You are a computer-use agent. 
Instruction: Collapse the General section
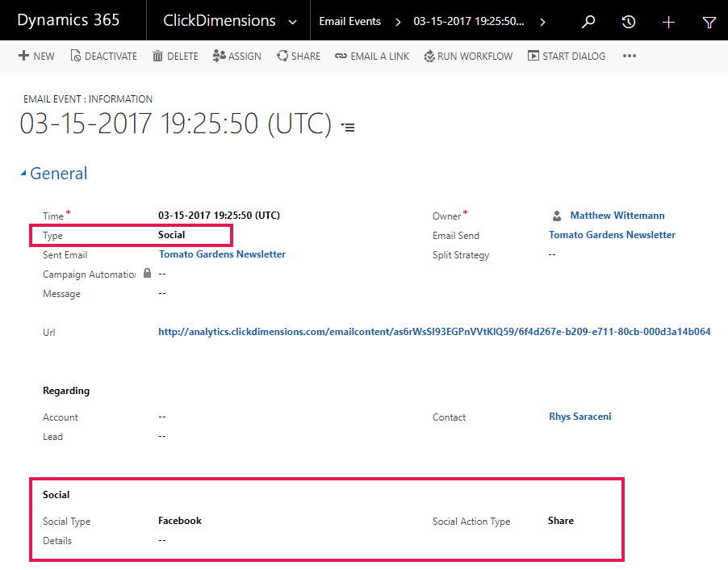click(x=23, y=174)
